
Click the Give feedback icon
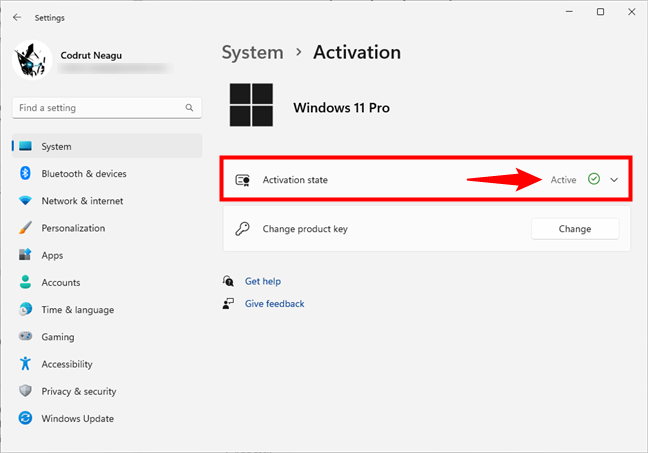[228, 304]
